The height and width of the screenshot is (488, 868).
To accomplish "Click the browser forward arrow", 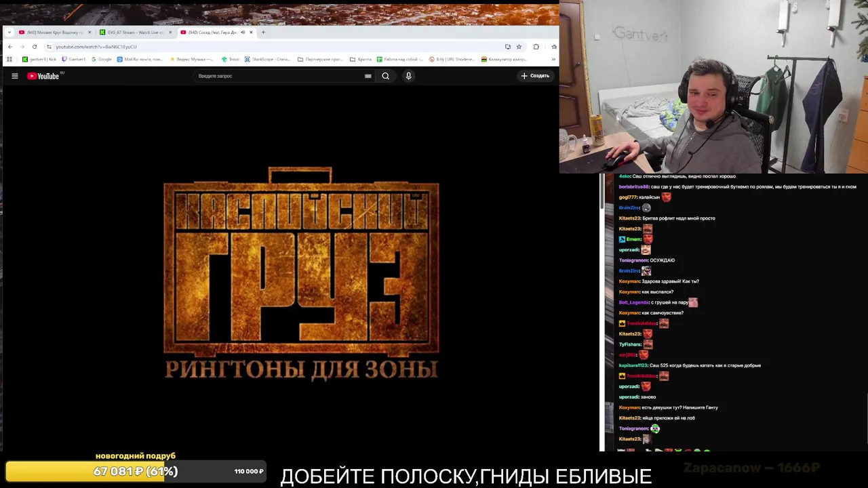I will 22,47.
